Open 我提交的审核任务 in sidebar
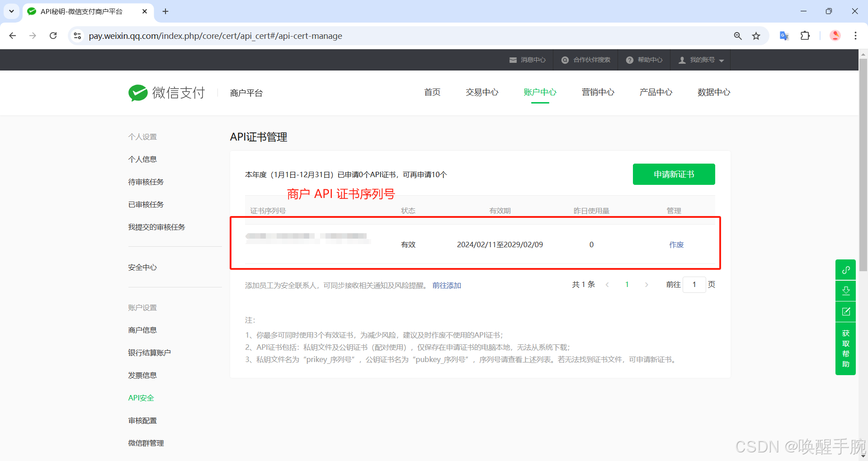 (156, 227)
